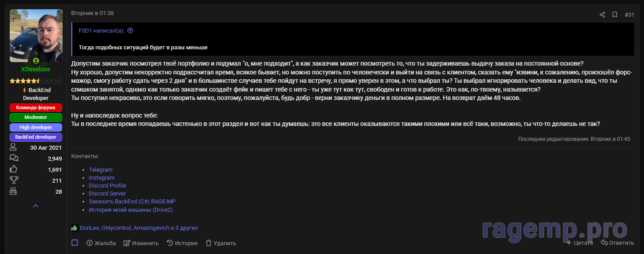Open the XDeveluxe profile name link
644x254 pixels.
point(36,69)
